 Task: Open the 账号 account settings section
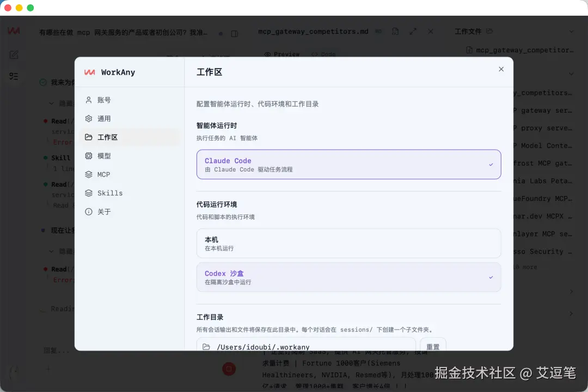(x=128, y=100)
